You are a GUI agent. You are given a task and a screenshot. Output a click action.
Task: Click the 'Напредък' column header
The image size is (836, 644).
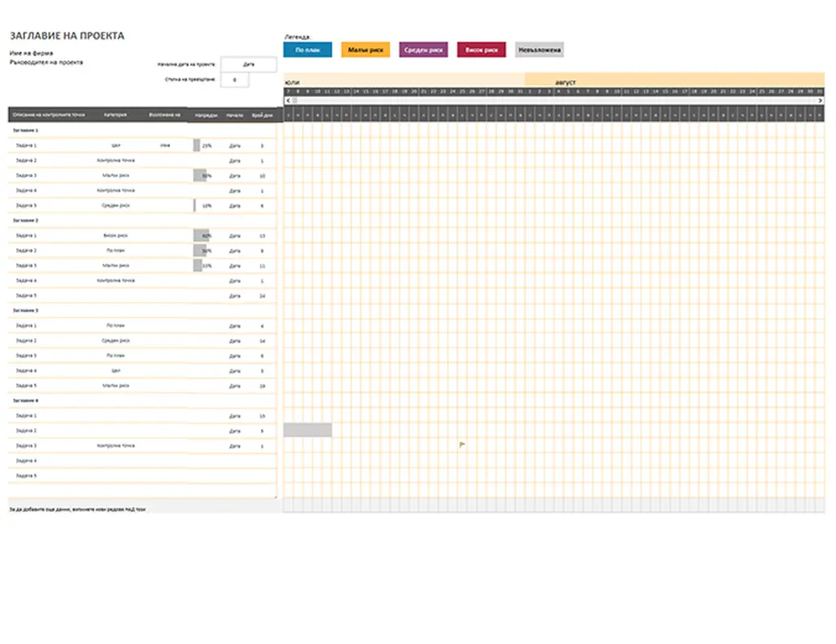click(206, 115)
